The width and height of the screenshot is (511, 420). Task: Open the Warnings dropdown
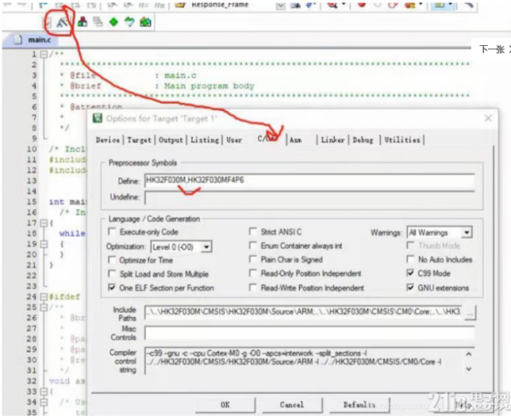click(x=466, y=232)
